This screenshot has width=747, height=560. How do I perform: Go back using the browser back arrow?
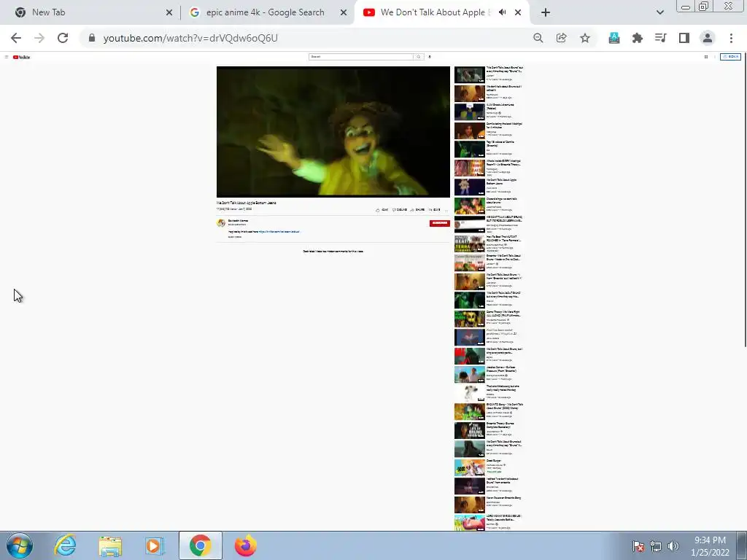(x=16, y=38)
